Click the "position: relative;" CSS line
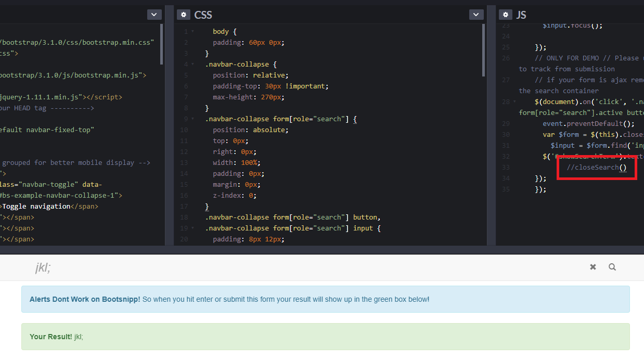Image resolution: width=644 pixels, height=359 pixels. click(x=251, y=75)
